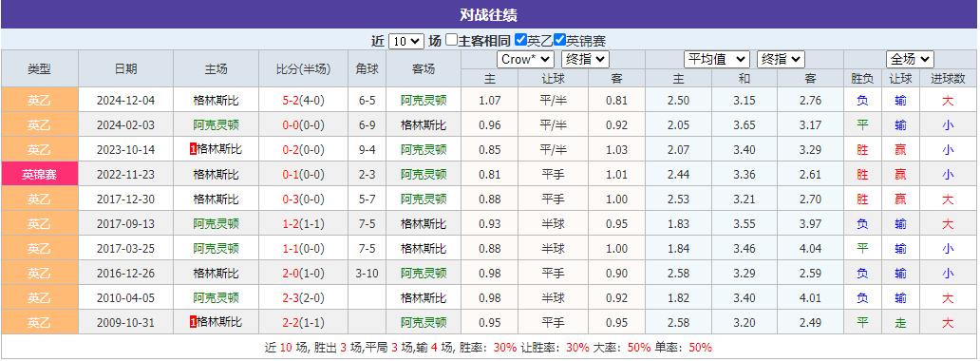Click home team 阿克灵顿 on 2010-04-05
The image size is (980, 361).
[217, 297]
